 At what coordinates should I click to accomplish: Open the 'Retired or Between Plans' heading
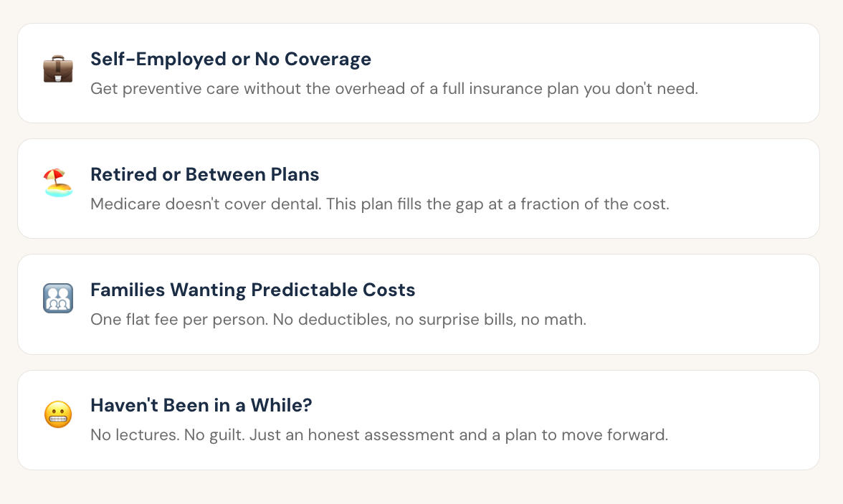[x=205, y=174]
